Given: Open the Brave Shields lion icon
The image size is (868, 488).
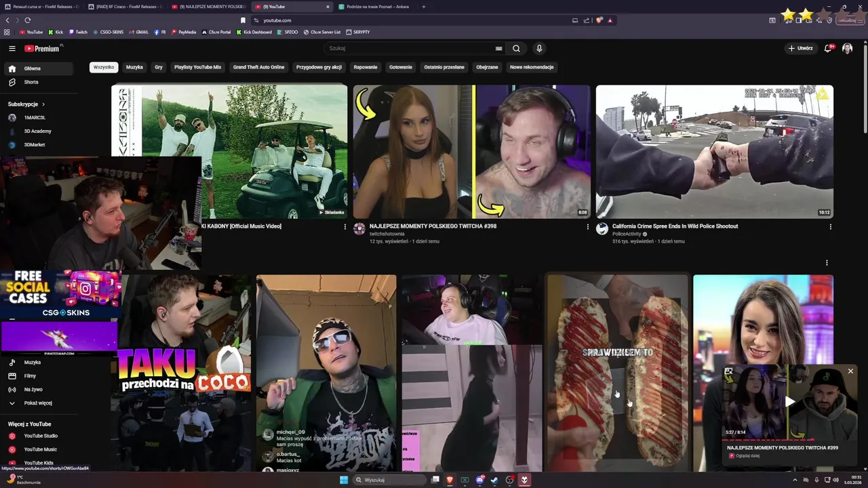Looking at the screenshot, I should point(599,20).
